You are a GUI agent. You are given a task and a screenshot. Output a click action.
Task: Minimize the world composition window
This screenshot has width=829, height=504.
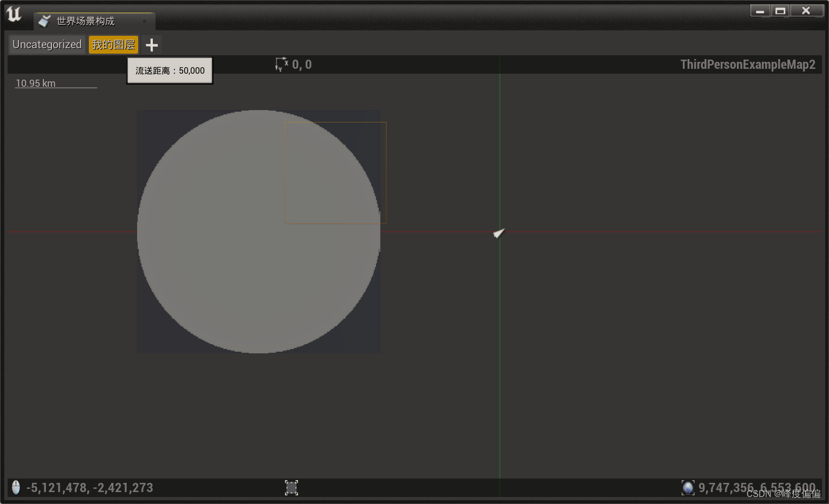760,10
